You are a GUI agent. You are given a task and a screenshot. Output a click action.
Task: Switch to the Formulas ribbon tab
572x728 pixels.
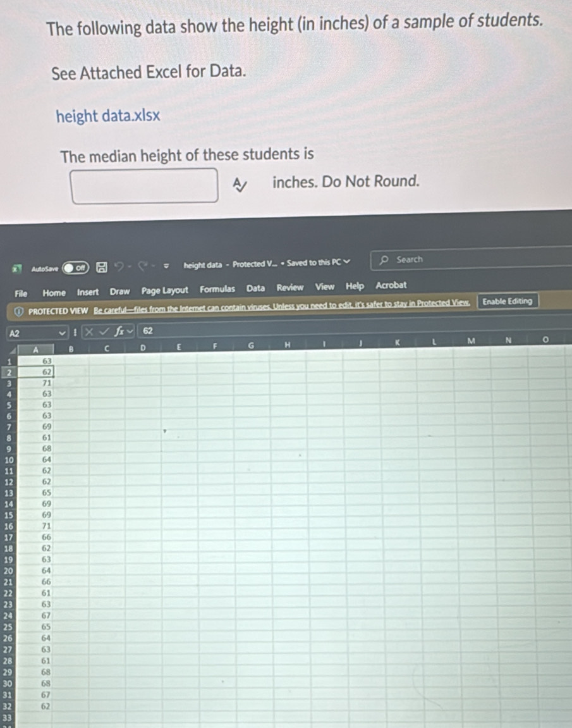click(217, 288)
